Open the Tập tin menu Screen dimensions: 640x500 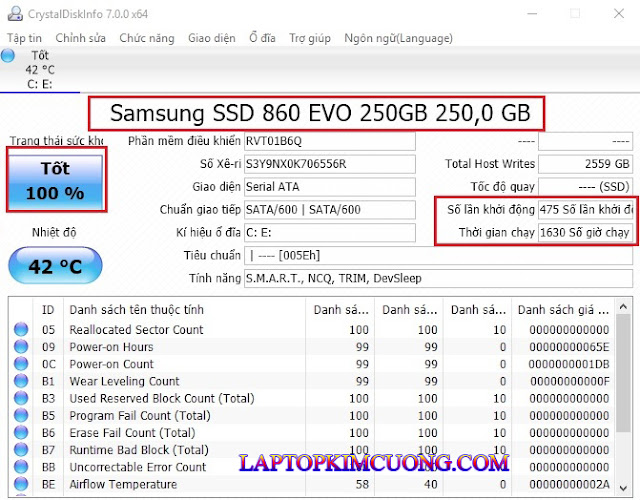coord(24,38)
